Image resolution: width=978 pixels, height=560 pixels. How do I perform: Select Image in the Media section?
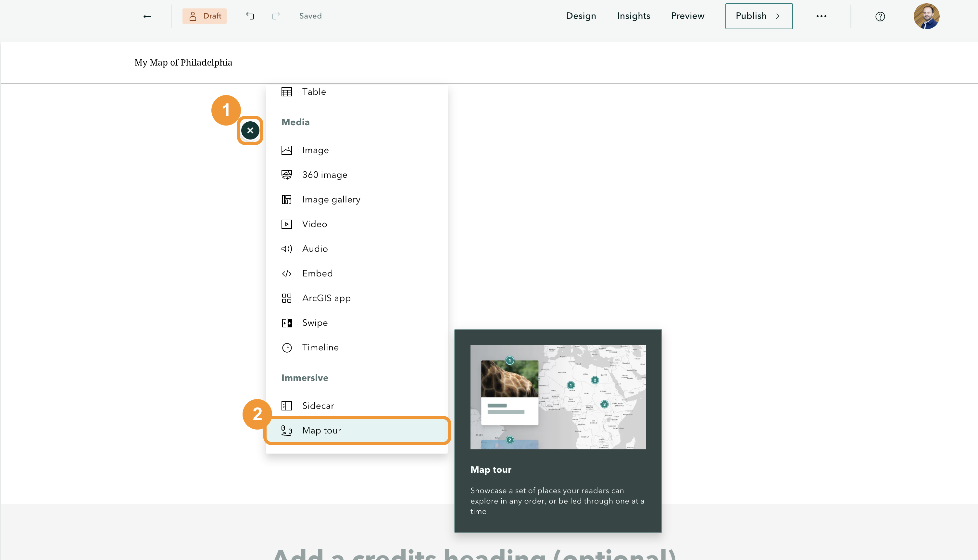coord(357,150)
